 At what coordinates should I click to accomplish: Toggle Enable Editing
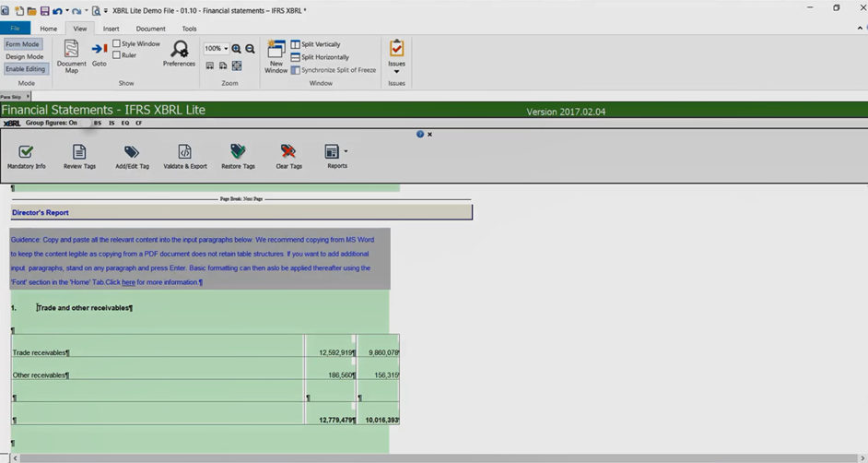(26, 69)
